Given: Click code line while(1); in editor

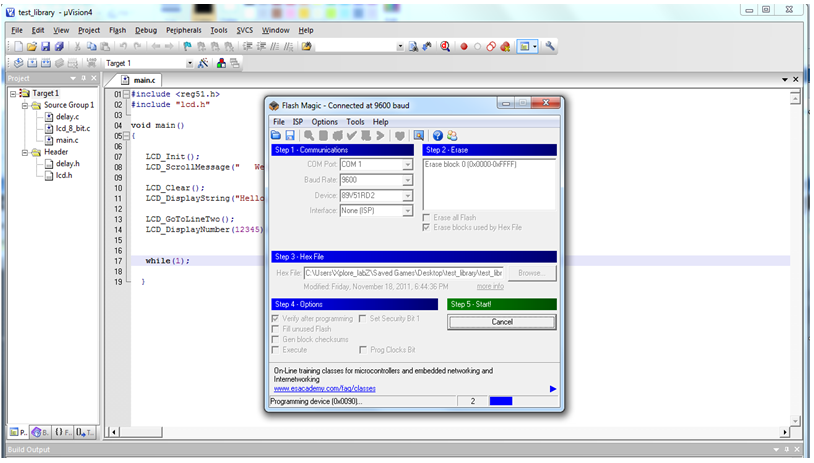Looking at the screenshot, I should tap(167, 261).
